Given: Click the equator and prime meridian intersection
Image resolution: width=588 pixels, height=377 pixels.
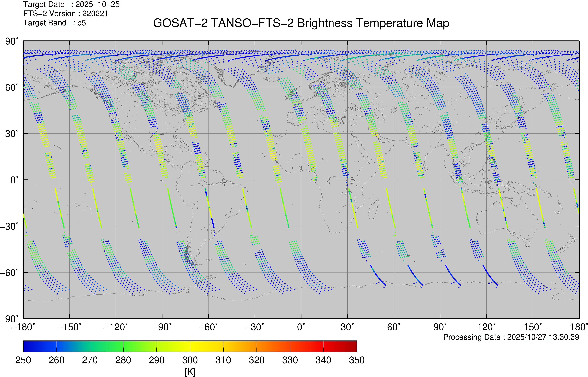Looking at the screenshot, I should (301, 180).
